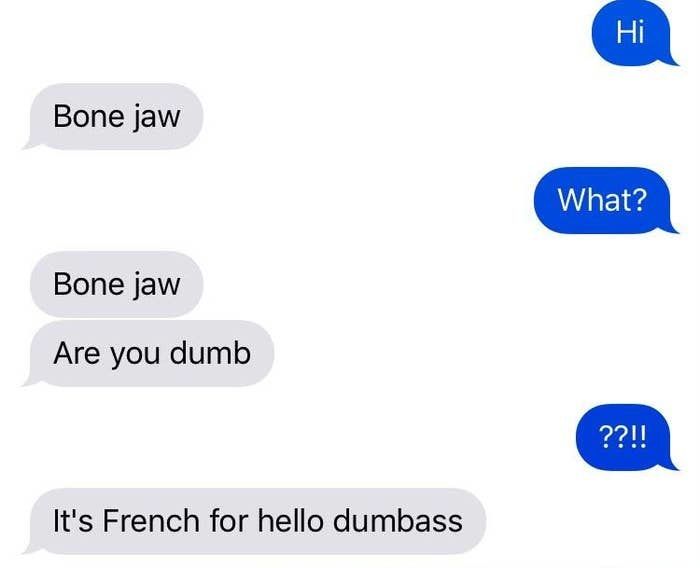Image resolution: width=700 pixels, height=568 pixels.
Task: Click the word 'jaw' in second gray bubble
Action: click(156, 285)
